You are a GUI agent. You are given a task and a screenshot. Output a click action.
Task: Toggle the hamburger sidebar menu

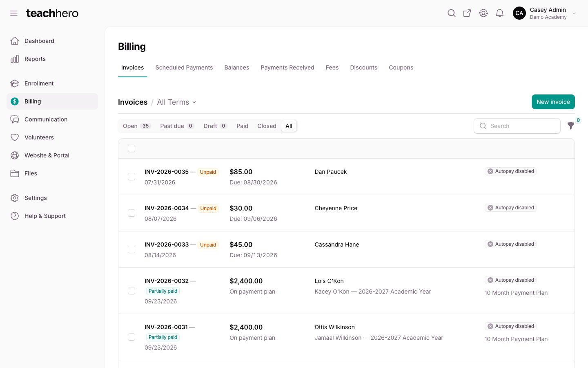click(14, 13)
